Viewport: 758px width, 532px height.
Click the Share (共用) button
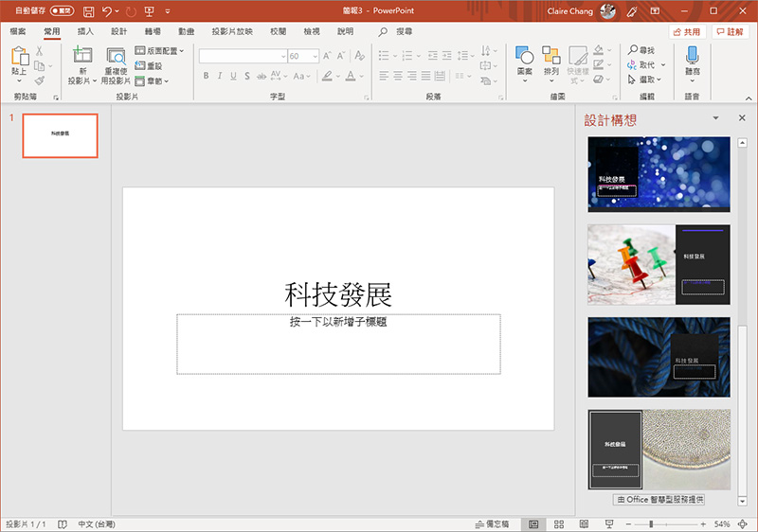[x=688, y=32]
